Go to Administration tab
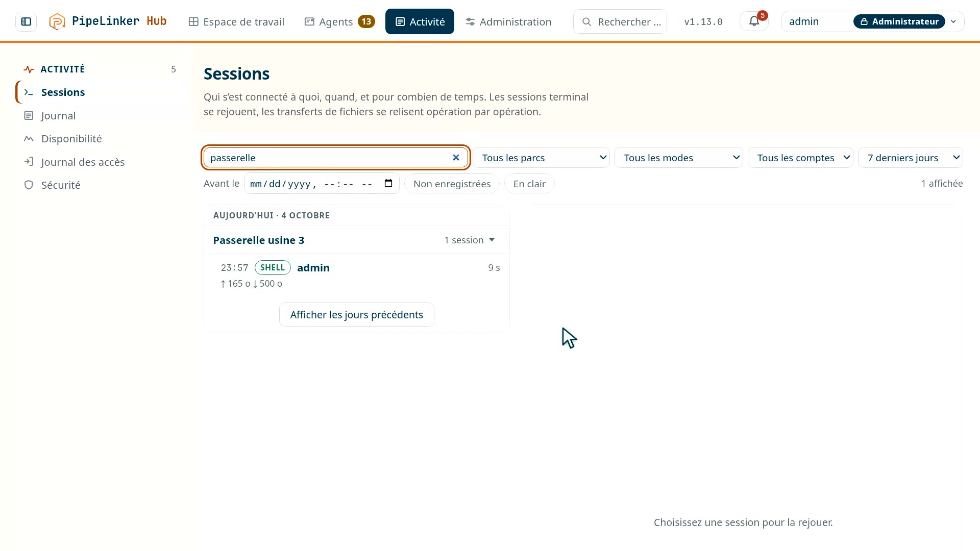This screenshot has height=551, width=980. point(508,21)
